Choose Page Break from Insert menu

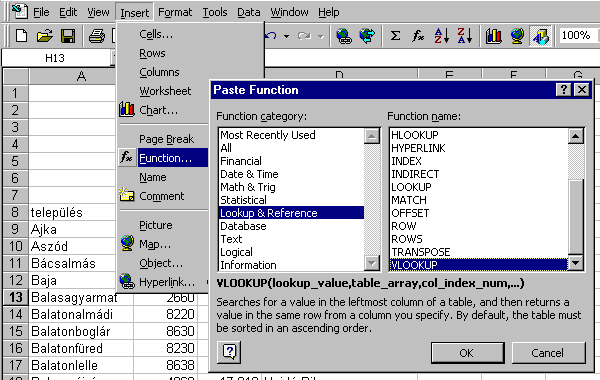click(x=163, y=139)
